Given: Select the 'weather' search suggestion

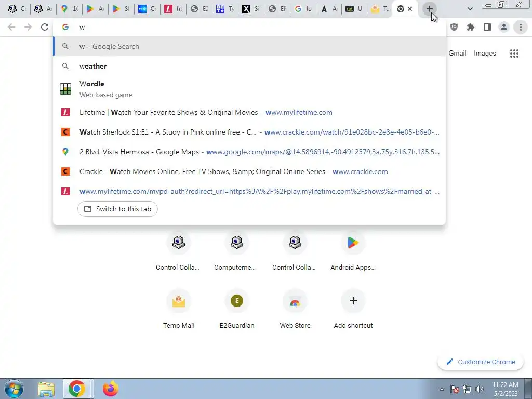Looking at the screenshot, I should (x=249, y=66).
